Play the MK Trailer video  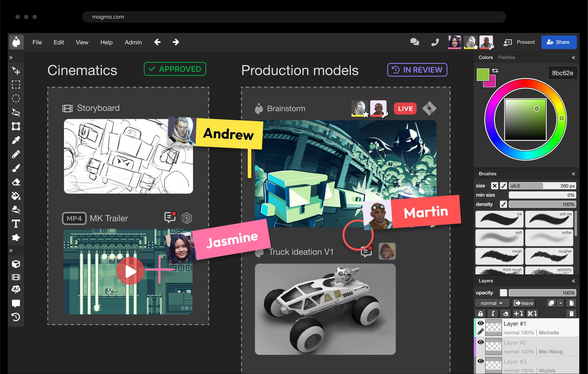[130, 270]
